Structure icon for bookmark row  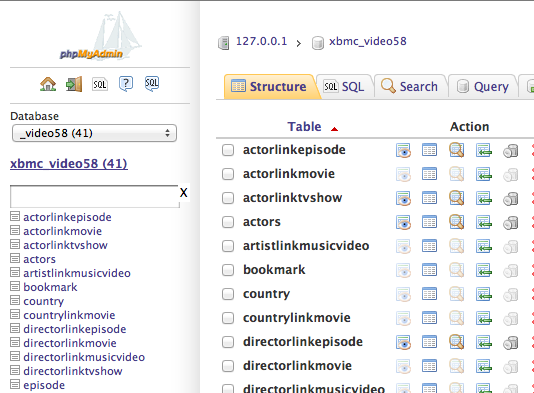click(x=429, y=270)
